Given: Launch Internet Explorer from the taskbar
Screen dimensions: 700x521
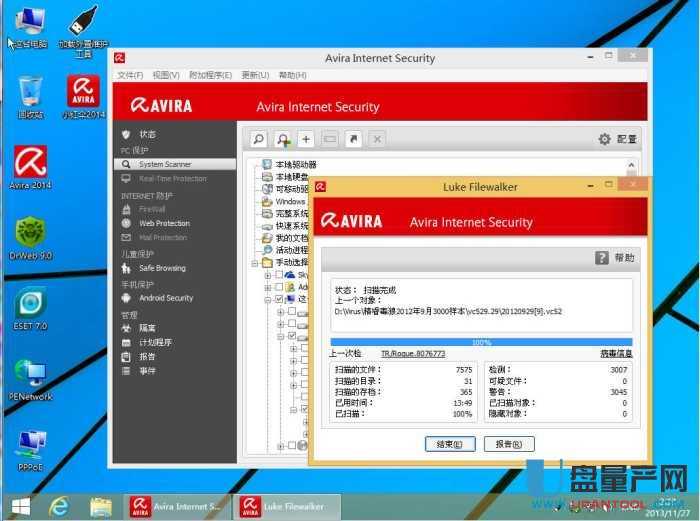Looking at the screenshot, I should click(x=60, y=506).
